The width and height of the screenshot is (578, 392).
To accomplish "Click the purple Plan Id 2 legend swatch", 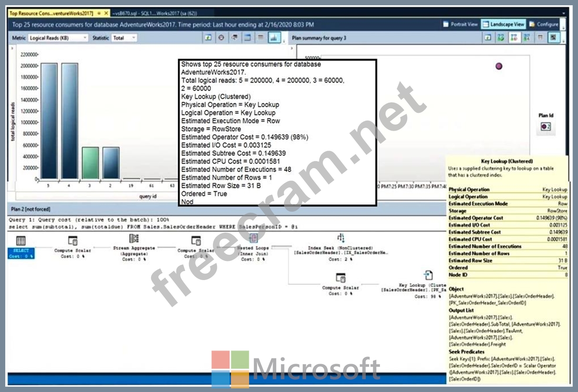I will [545, 127].
